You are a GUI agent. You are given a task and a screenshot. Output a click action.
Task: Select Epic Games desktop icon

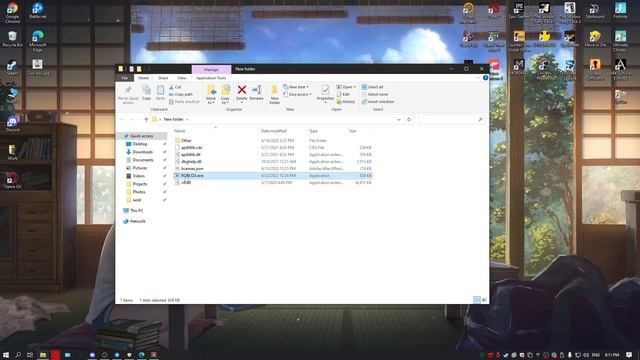click(519, 11)
